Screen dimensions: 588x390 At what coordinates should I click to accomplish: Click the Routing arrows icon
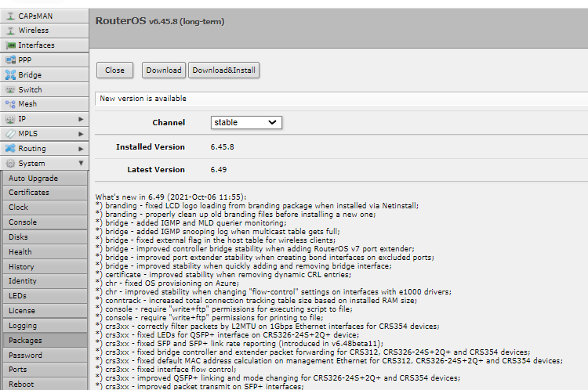[10, 148]
